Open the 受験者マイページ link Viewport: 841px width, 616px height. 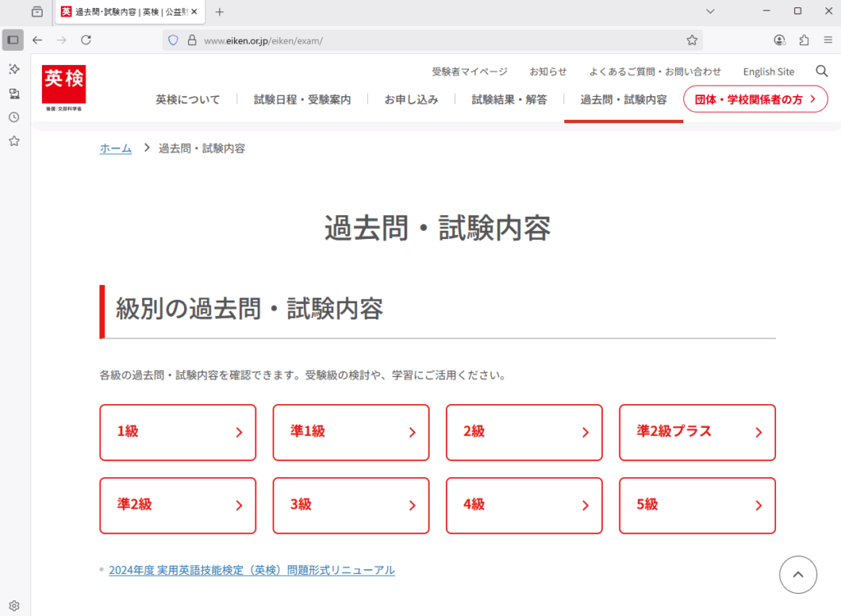pos(470,72)
